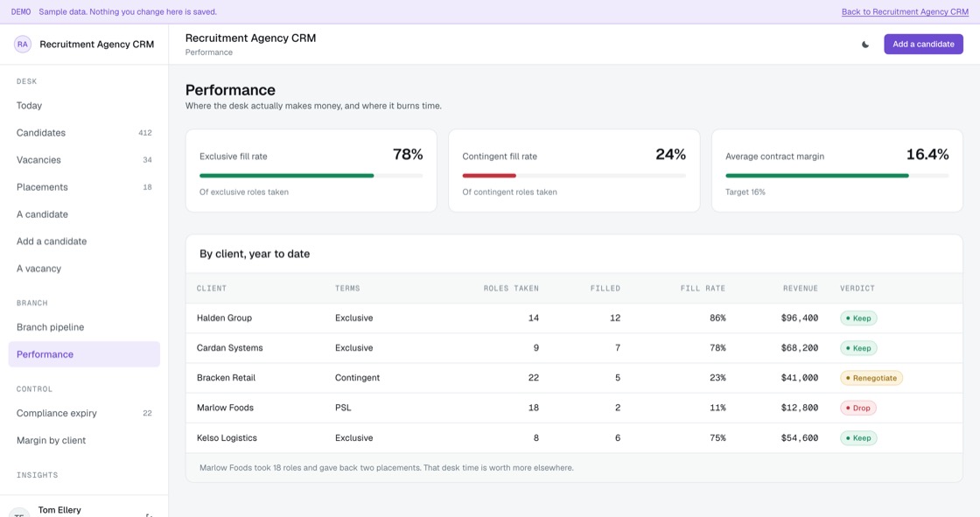This screenshot has height=517, width=980.
Task: Select the Kelso Logistics client cell
Action: (x=227, y=438)
